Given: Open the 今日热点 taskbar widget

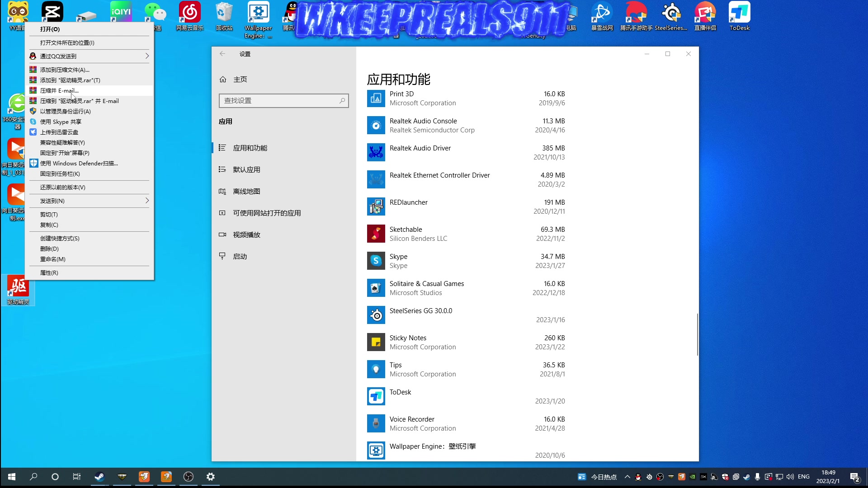Looking at the screenshot, I should (x=597, y=477).
